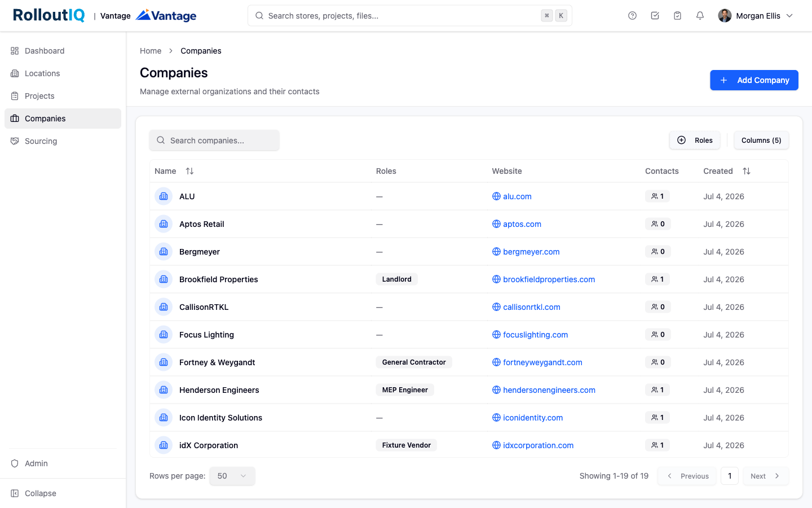
Task: Click the Brookfield Properties company icon
Action: coord(164,279)
